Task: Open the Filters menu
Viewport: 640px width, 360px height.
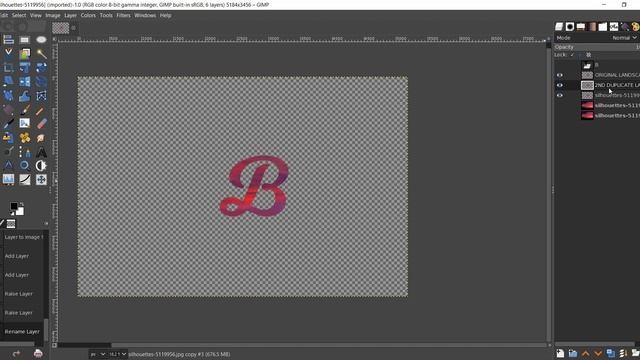Action: [123, 16]
